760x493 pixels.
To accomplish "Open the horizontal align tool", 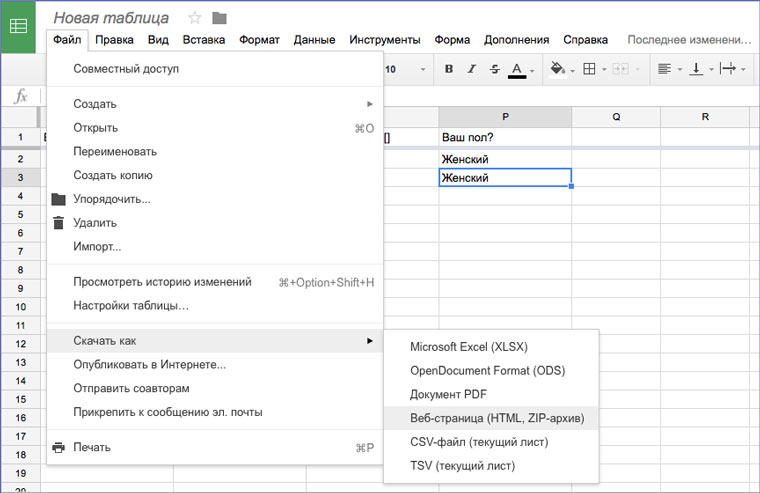I will pos(665,69).
